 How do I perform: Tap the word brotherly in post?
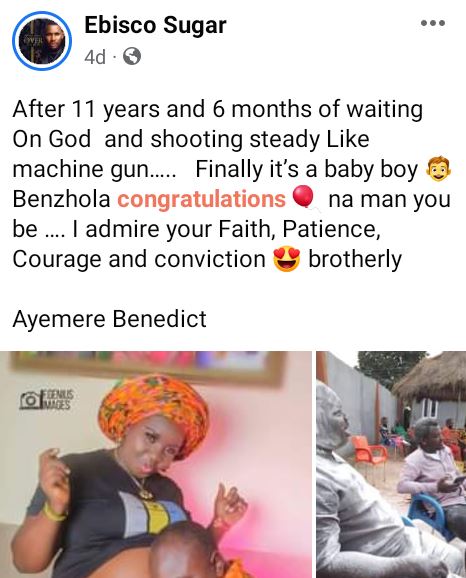[355, 260]
